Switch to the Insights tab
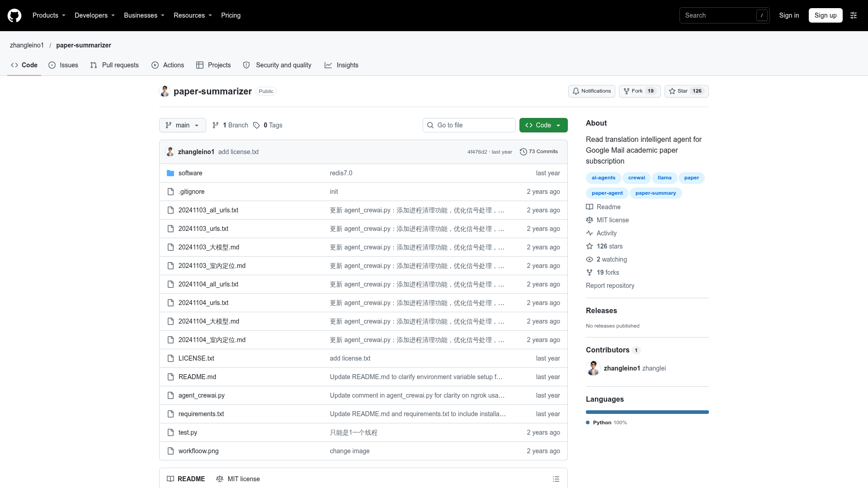 click(x=341, y=65)
